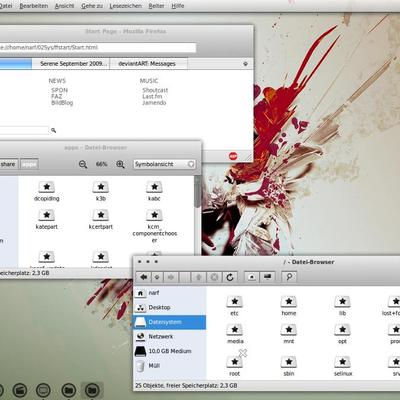
Task: Click the start page search field
Action: point(24,130)
